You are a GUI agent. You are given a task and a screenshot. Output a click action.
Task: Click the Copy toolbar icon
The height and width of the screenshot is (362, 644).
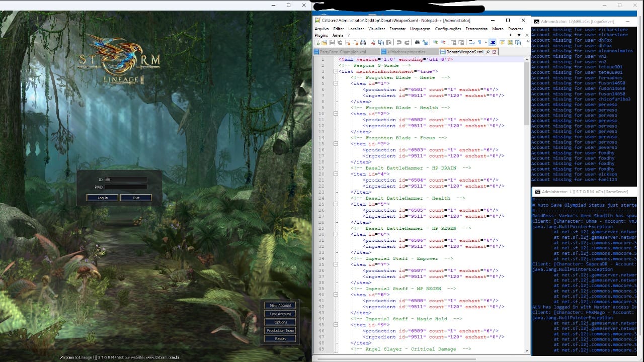[x=381, y=42]
